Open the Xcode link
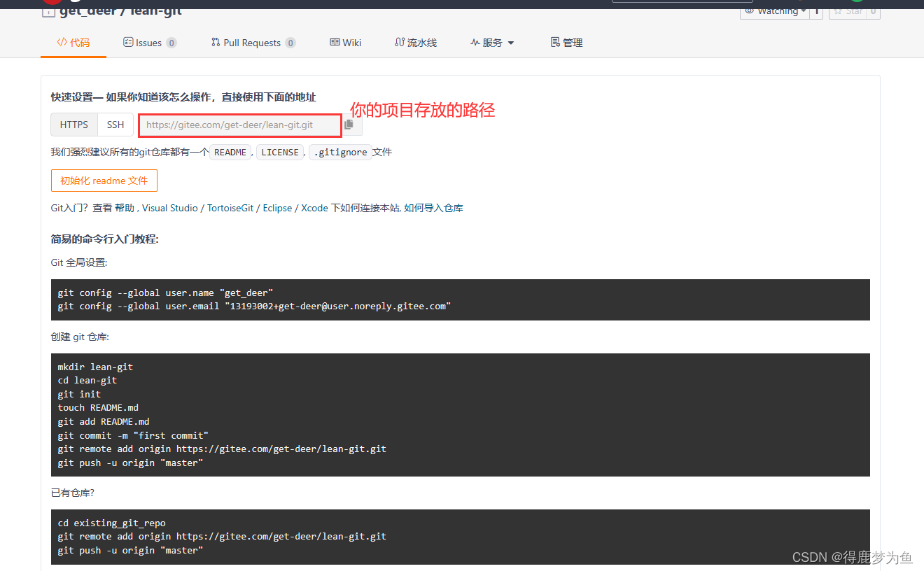The width and height of the screenshot is (924, 571). tap(314, 208)
